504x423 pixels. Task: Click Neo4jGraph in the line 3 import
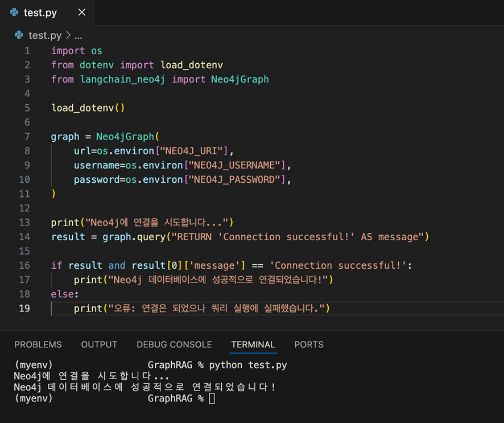pyautogui.click(x=239, y=79)
